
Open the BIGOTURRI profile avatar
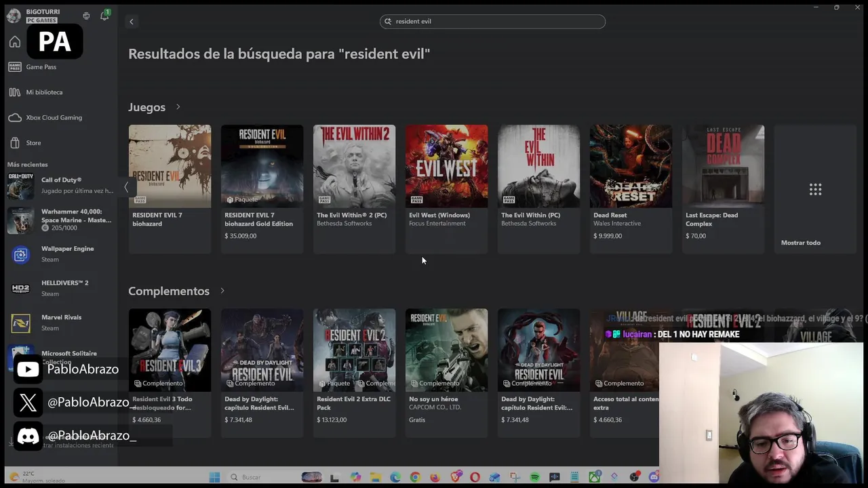click(x=14, y=16)
